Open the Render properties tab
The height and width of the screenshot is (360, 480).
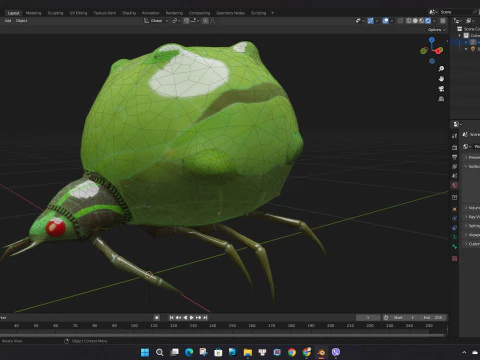tap(455, 147)
